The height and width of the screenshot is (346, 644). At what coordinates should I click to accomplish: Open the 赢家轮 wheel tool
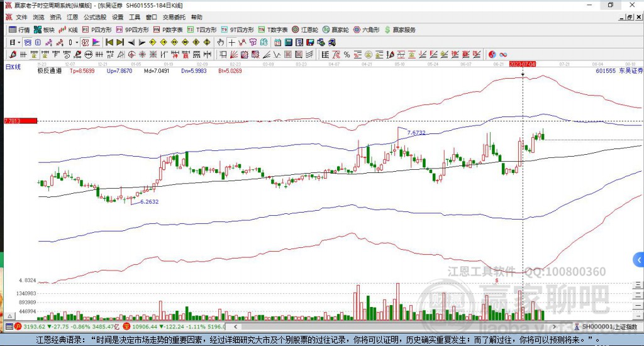click(336, 30)
